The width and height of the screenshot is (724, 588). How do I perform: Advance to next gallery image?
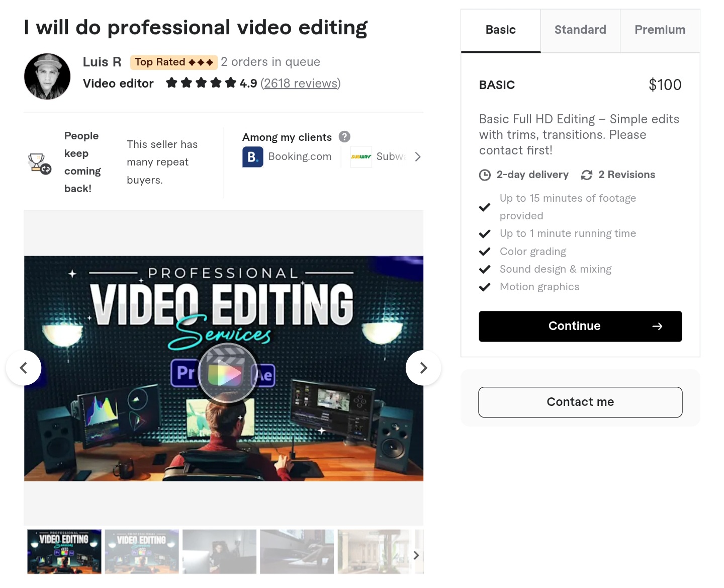[423, 368]
